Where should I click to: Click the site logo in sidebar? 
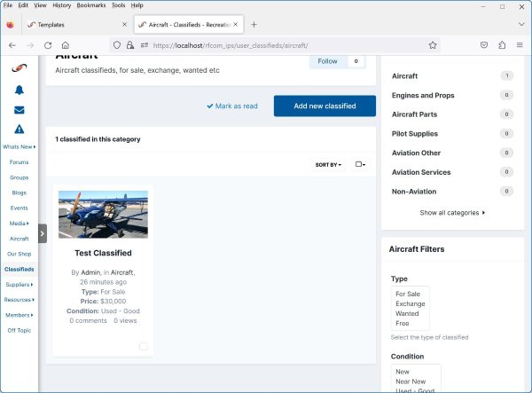click(19, 68)
